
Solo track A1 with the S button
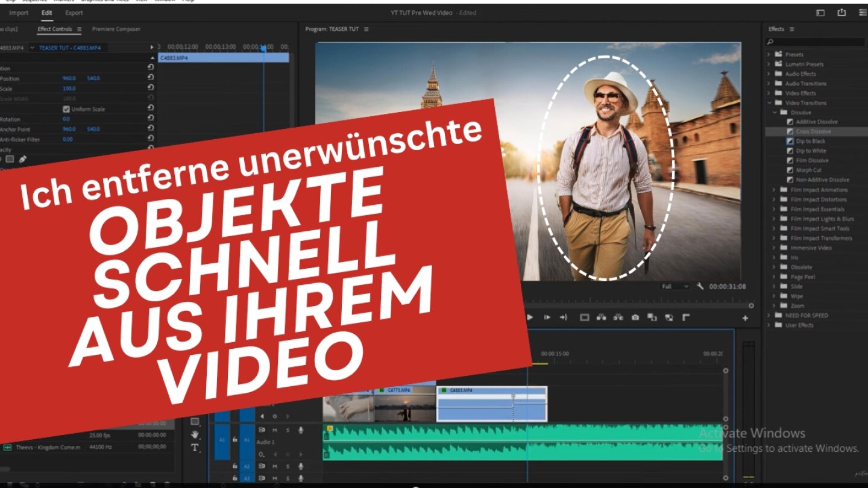pyautogui.click(x=288, y=430)
